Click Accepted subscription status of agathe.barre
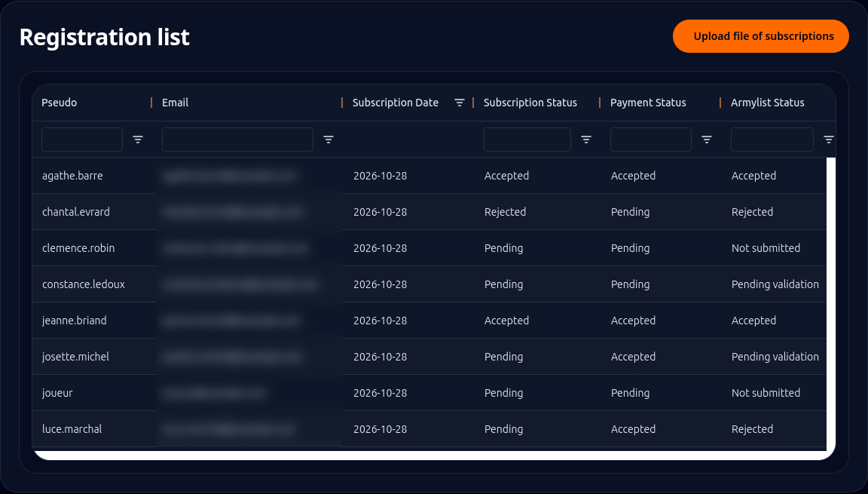868x494 pixels. click(506, 176)
